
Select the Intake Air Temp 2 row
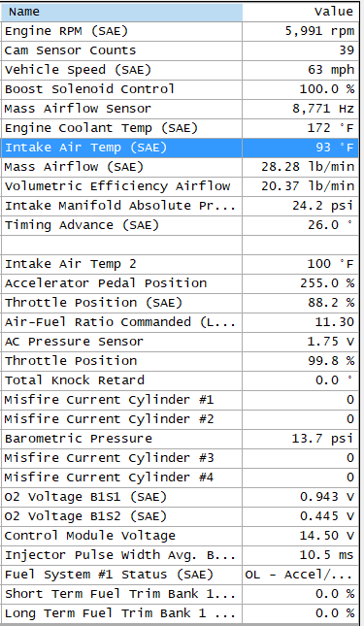pos(180,264)
